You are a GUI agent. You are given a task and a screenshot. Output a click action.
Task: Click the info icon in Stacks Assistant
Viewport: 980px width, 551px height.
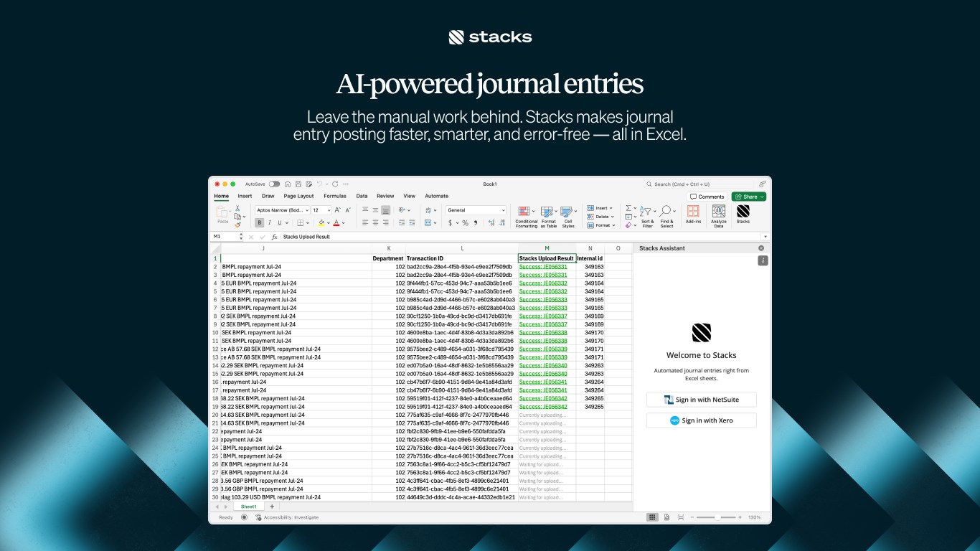coord(763,260)
